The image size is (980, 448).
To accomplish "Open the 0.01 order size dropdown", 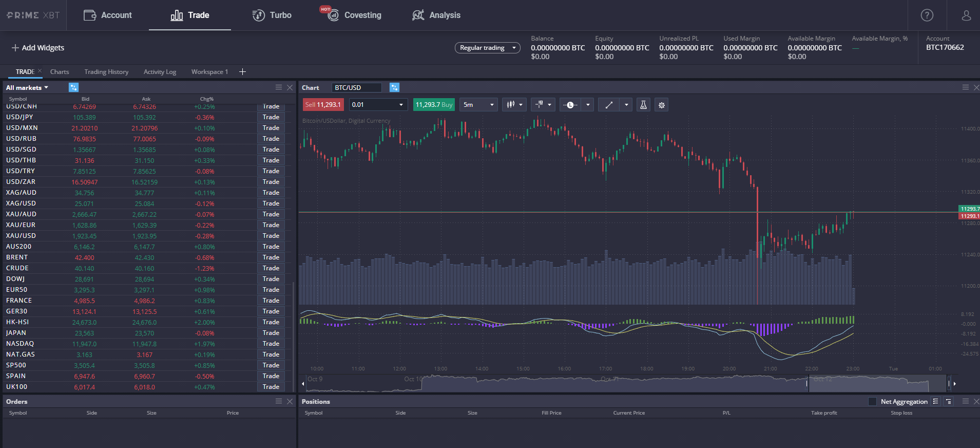I will tap(378, 105).
